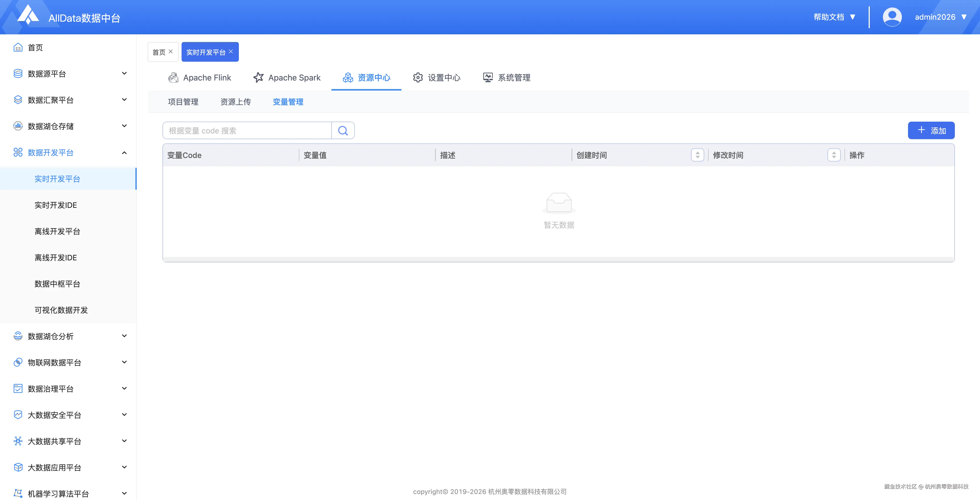Close the 实时开发平台 tab
Image resolution: width=980 pixels, height=501 pixels.
click(231, 51)
